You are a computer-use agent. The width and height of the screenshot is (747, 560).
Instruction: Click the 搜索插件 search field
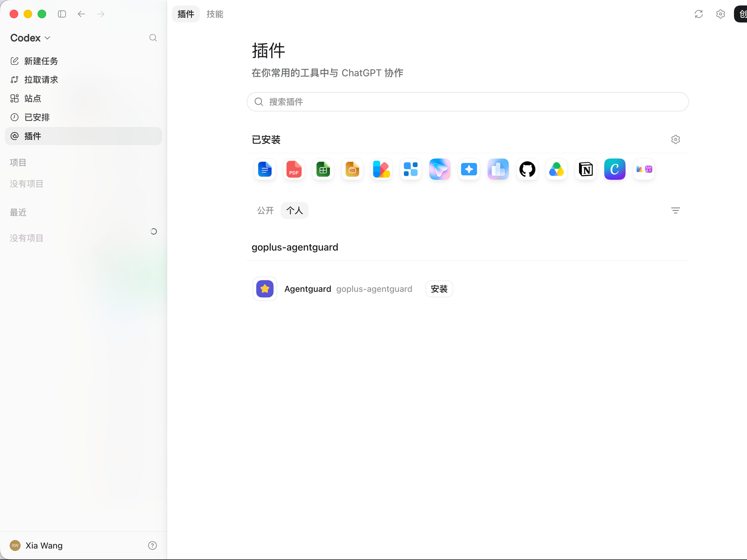[x=468, y=102]
